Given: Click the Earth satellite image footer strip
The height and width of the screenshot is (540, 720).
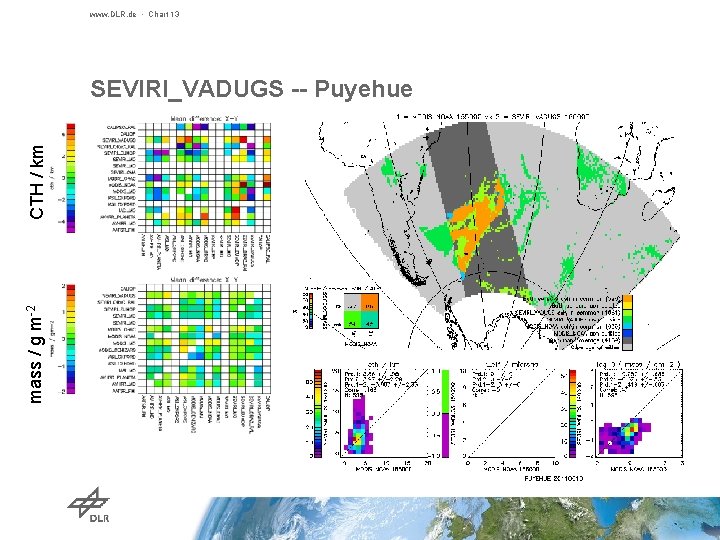Looking at the screenshot, I should pyautogui.click(x=459, y=518).
